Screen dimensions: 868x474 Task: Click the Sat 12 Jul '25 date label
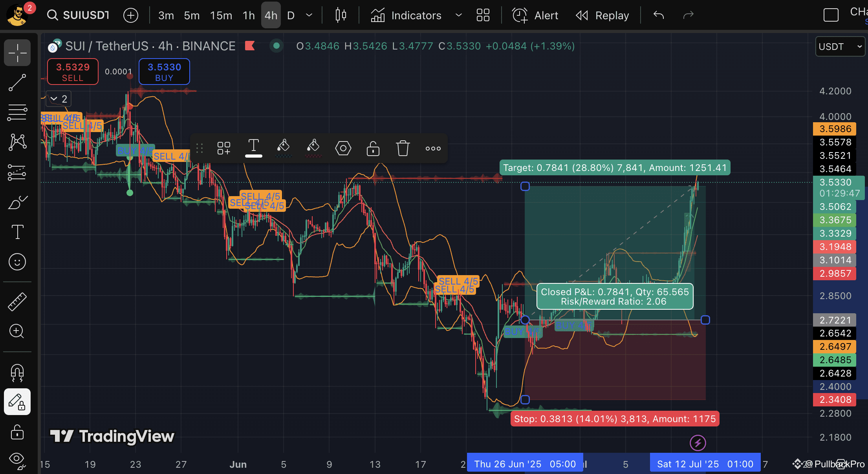(705, 464)
